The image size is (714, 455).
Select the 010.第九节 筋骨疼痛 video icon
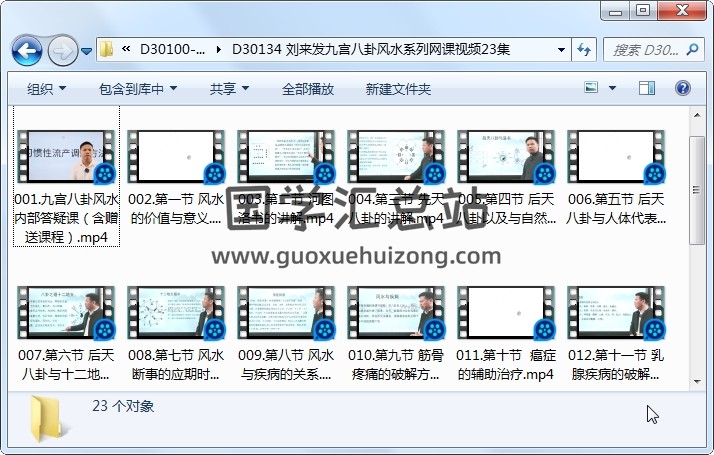pos(396,312)
